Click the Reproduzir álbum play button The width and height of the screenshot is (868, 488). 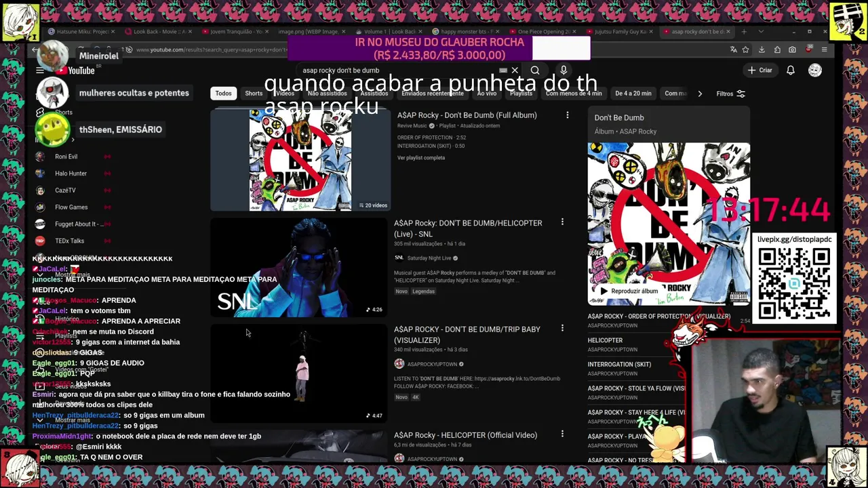[628, 291]
